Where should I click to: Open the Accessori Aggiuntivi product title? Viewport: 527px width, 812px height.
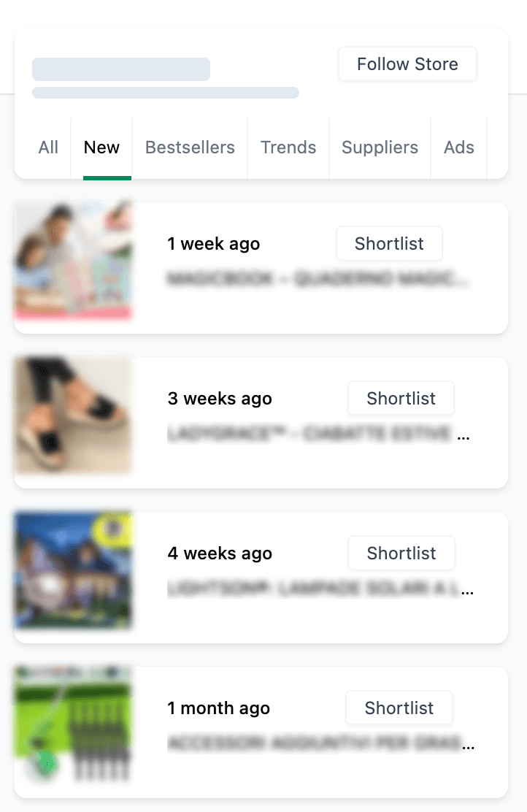point(320,744)
